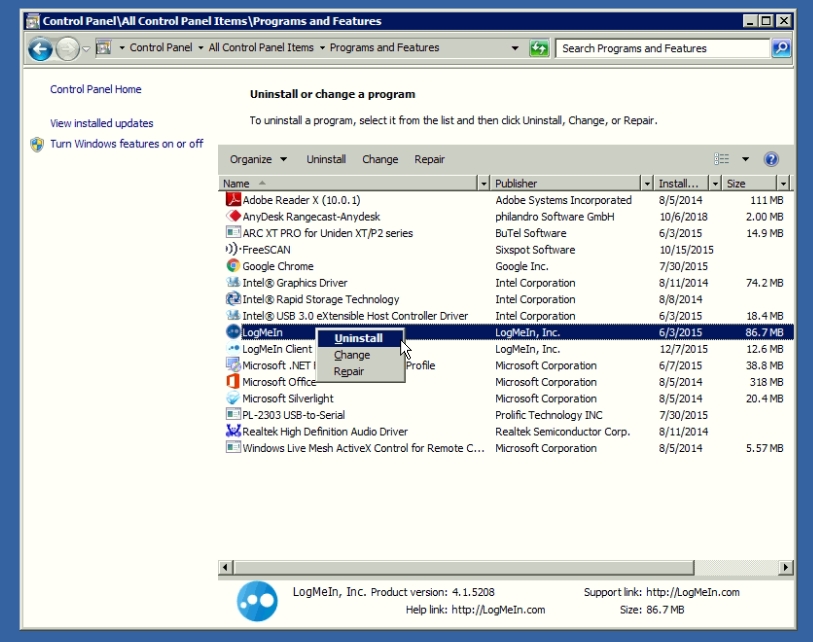The height and width of the screenshot is (642, 813).
Task: Open View installed updates link
Action: coord(102,123)
